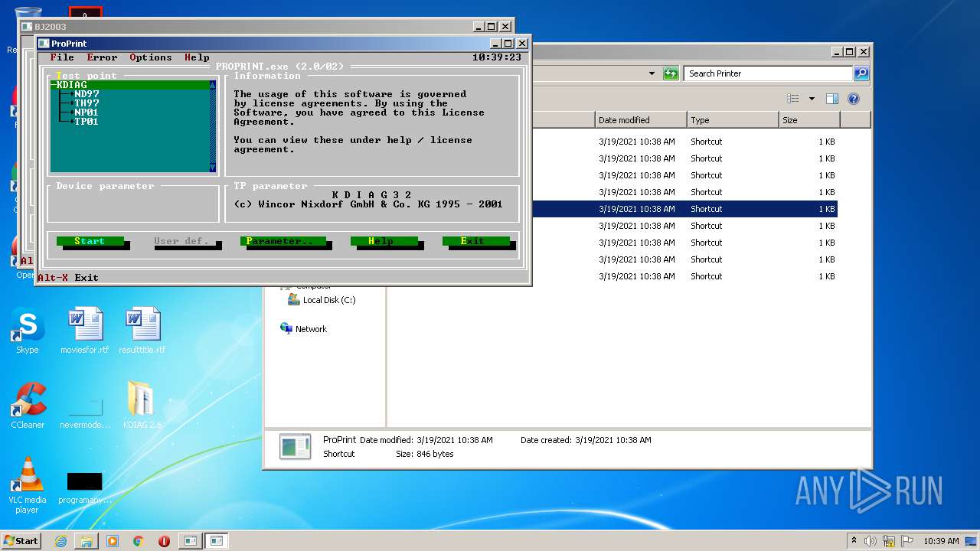Show hidden tray icons arrow
The width and height of the screenshot is (980, 551).
click(x=854, y=541)
